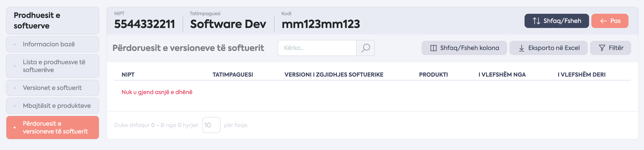Click the up-down arrows icon on Shfaq/Fsheh
The image size is (644, 150).
536,21
